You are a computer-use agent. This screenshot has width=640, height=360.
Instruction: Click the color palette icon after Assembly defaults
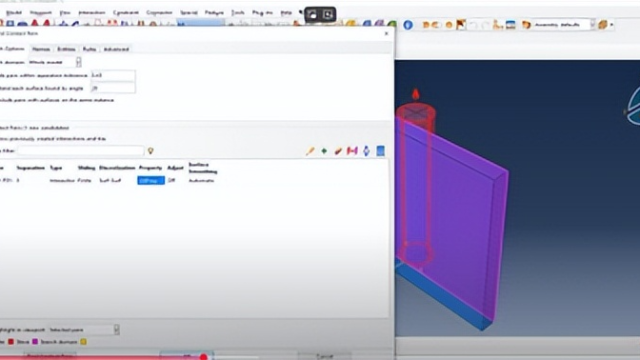pos(603,25)
